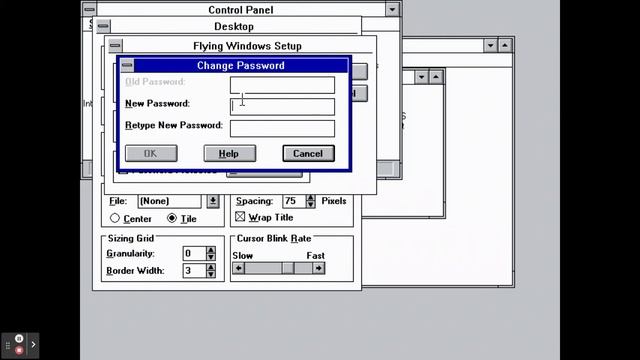Image resolution: width=640 pixels, height=360 pixels.
Task: Decrease Granularity with the down arrow
Action: 211,257
